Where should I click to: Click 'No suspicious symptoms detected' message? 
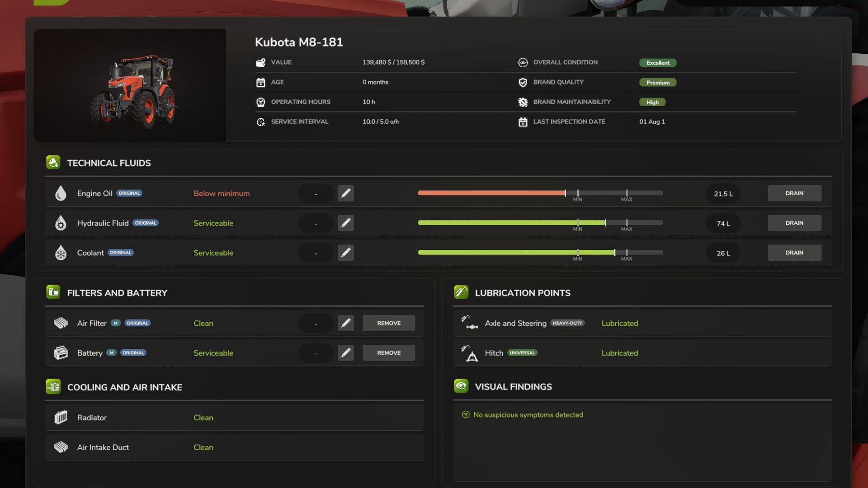528,415
